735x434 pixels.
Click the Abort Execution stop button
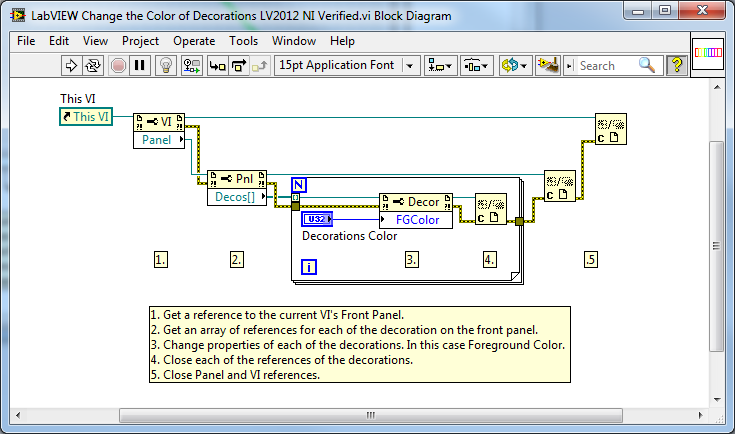coord(118,65)
